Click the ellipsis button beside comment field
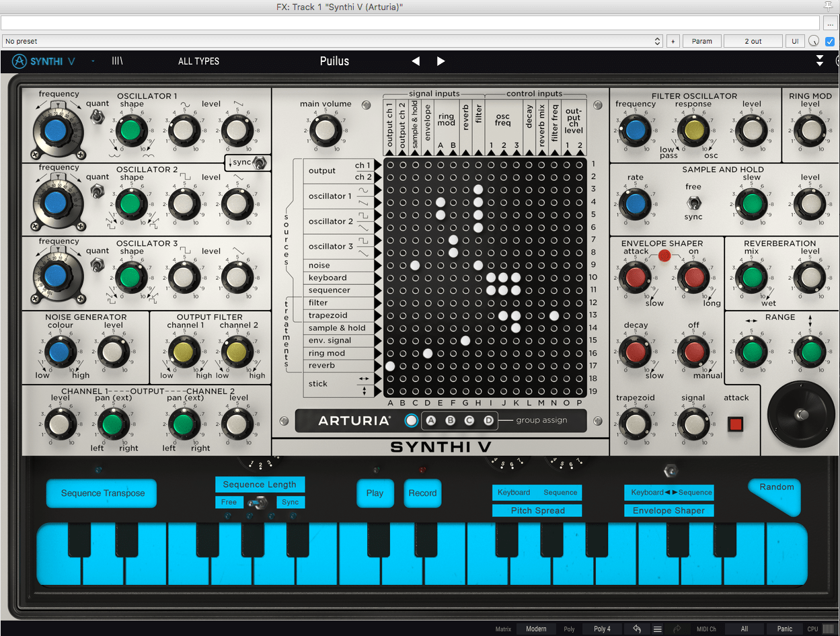Viewport: 840px width, 636px height. [x=831, y=23]
